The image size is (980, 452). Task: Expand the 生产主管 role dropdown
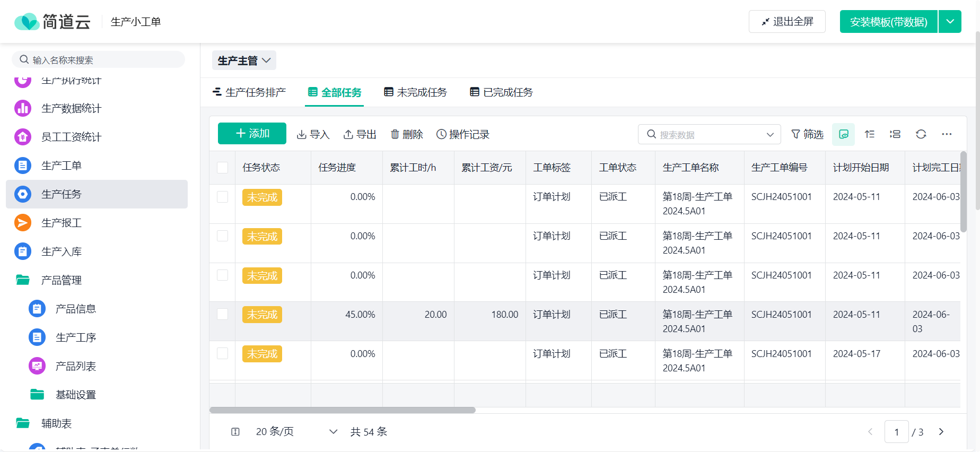point(244,60)
